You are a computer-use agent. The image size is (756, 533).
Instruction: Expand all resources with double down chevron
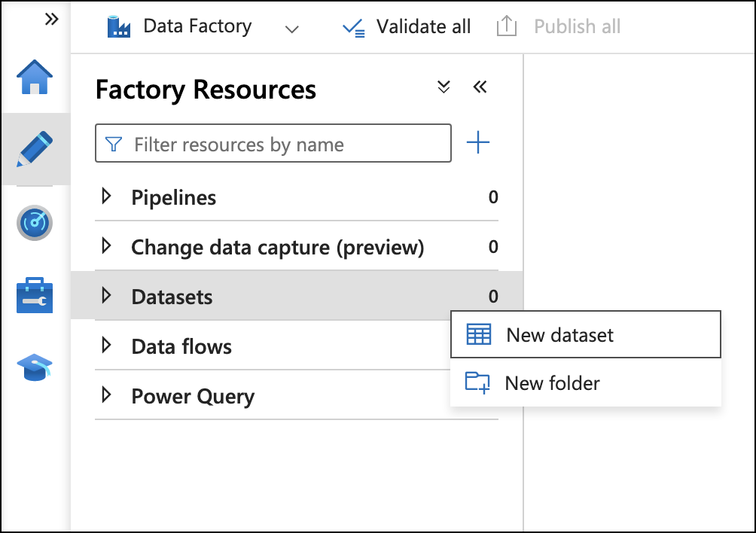(x=444, y=87)
